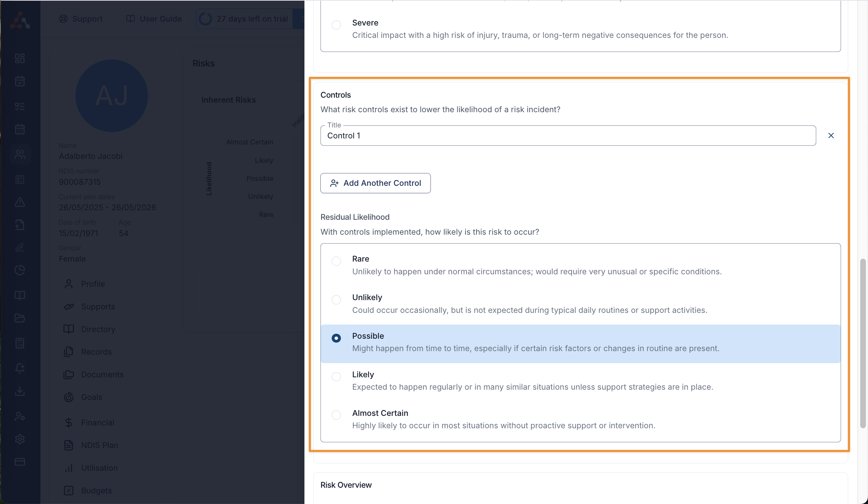
Task: Click the Control 1 title input field
Action: click(568, 136)
